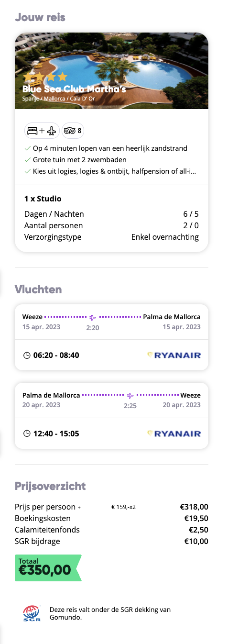Click the TripAdvisor rating 8 badge

click(73, 130)
